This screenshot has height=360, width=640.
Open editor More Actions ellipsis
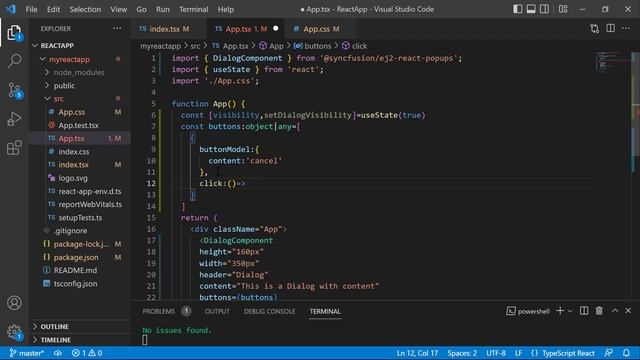pyautogui.click(x=626, y=28)
